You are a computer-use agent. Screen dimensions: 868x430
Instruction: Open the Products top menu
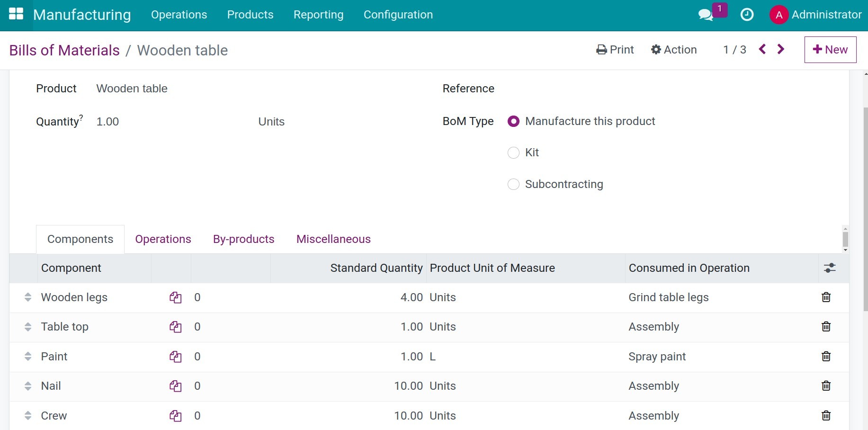tap(250, 15)
